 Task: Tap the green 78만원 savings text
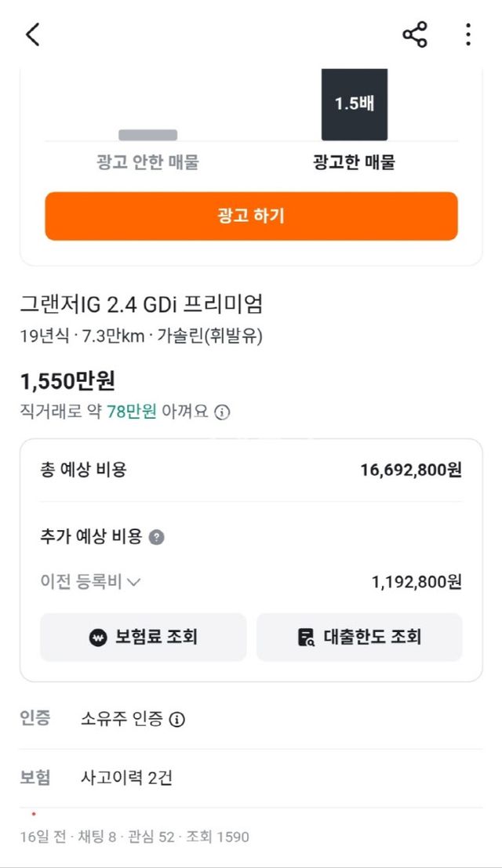pos(132,412)
